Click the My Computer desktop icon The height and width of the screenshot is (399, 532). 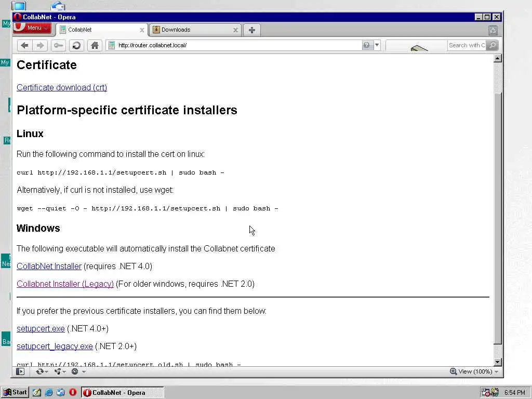pos(19,5)
